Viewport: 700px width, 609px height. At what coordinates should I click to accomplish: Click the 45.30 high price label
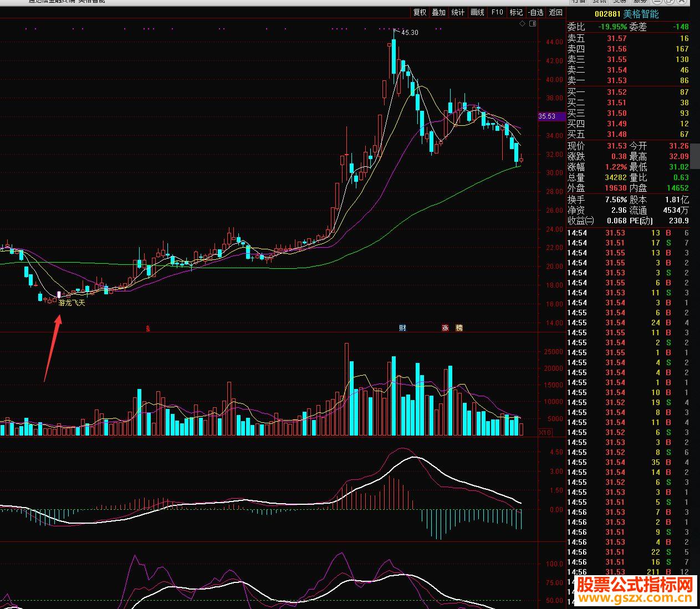click(x=410, y=33)
